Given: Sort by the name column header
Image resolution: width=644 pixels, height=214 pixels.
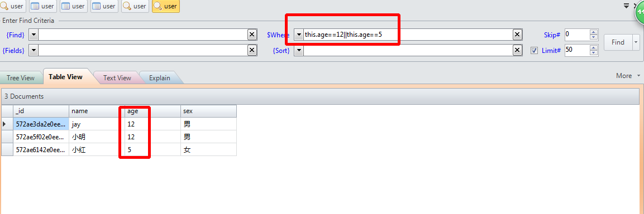Looking at the screenshot, I should click(97, 111).
